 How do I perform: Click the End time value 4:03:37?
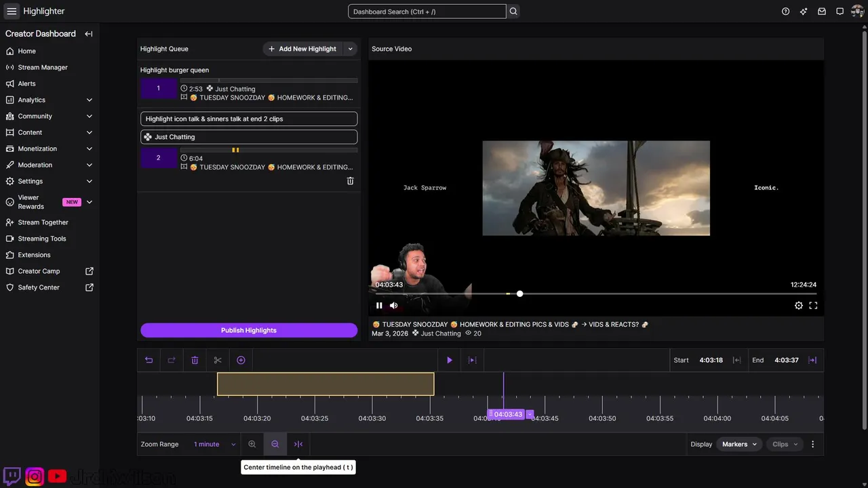pos(787,360)
